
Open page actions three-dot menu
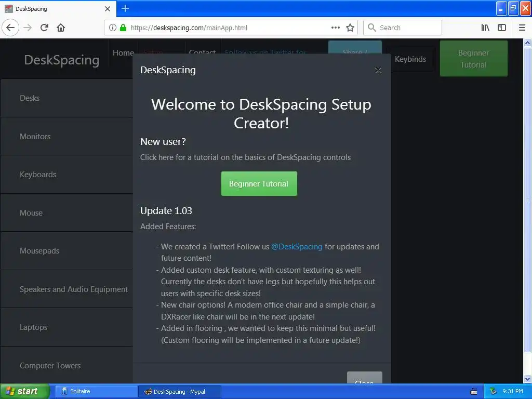336,28
